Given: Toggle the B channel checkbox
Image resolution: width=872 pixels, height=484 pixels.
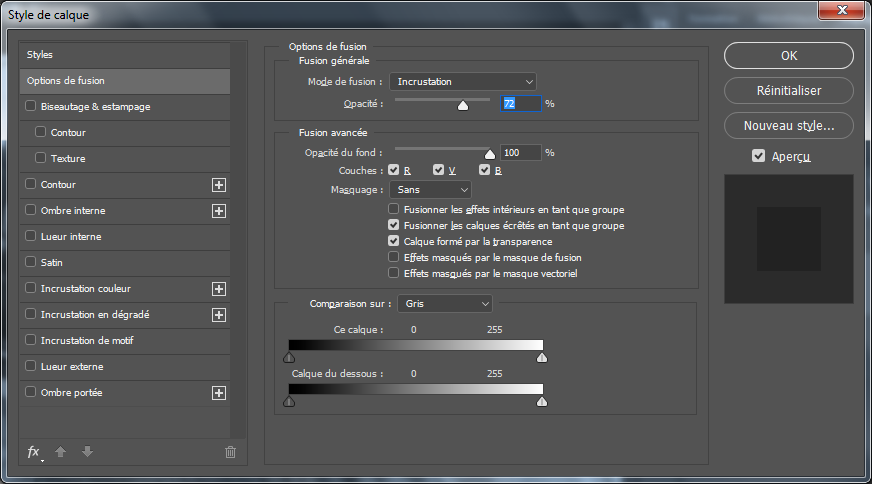Looking at the screenshot, I should click(484, 170).
